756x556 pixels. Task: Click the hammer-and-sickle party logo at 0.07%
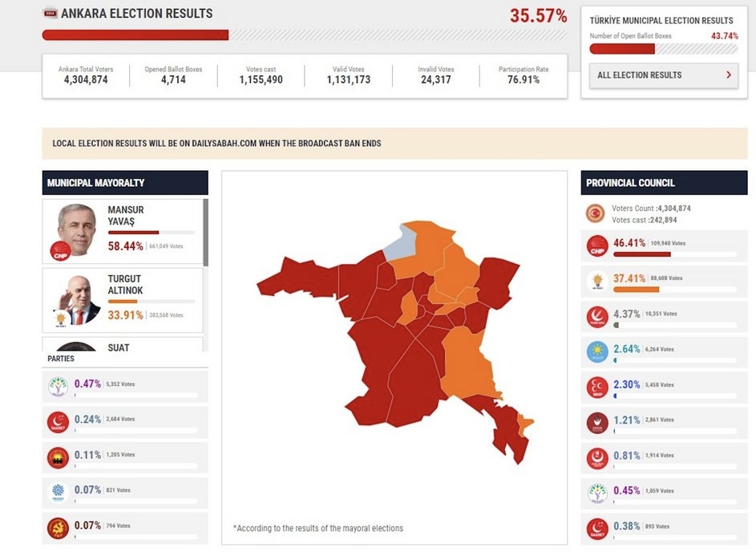(x=58, y=529)
